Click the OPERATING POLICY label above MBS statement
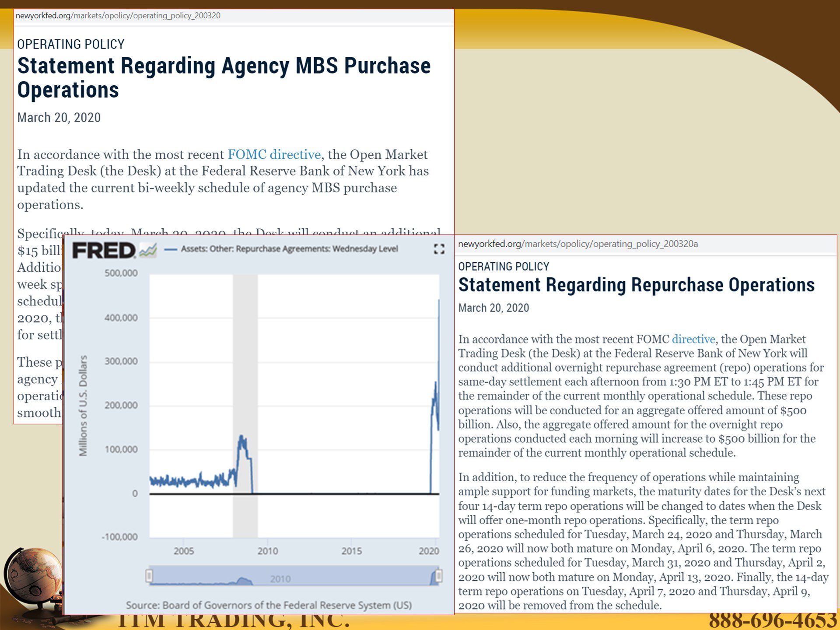This screenshot has height=630, width=840. click(71, 44)
